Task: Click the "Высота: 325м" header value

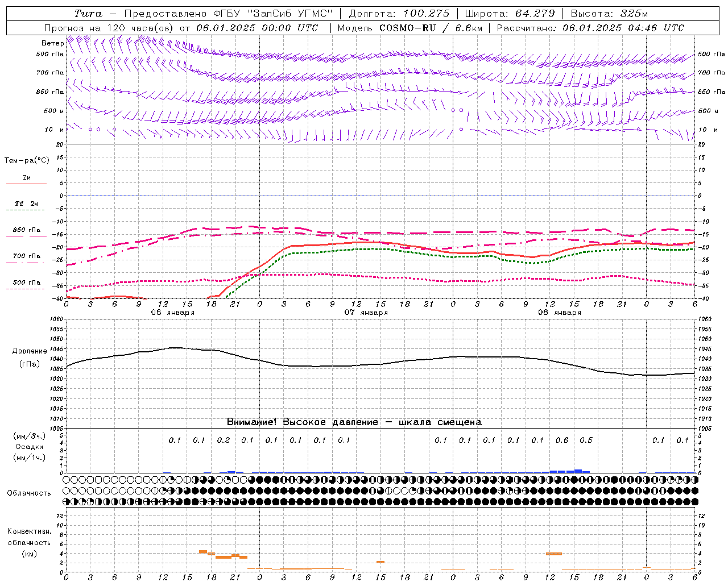Action: (609, 14)
